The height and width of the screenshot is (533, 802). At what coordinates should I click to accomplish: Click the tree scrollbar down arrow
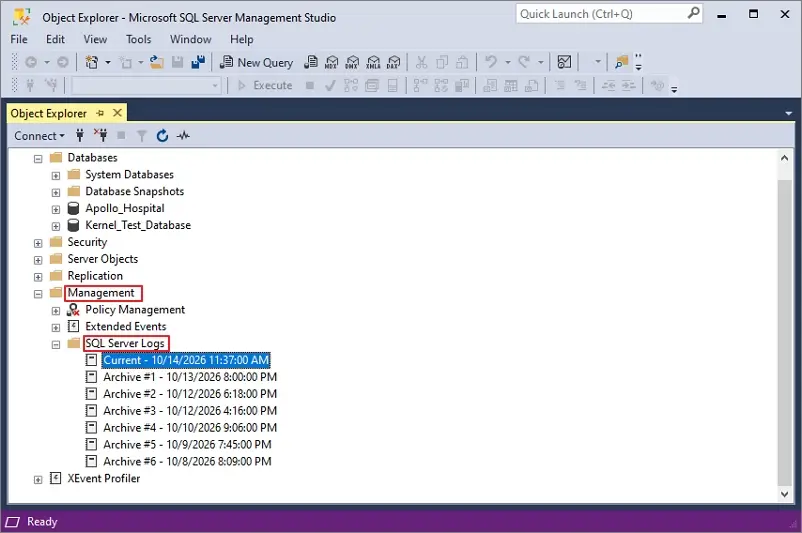[784, 494]
